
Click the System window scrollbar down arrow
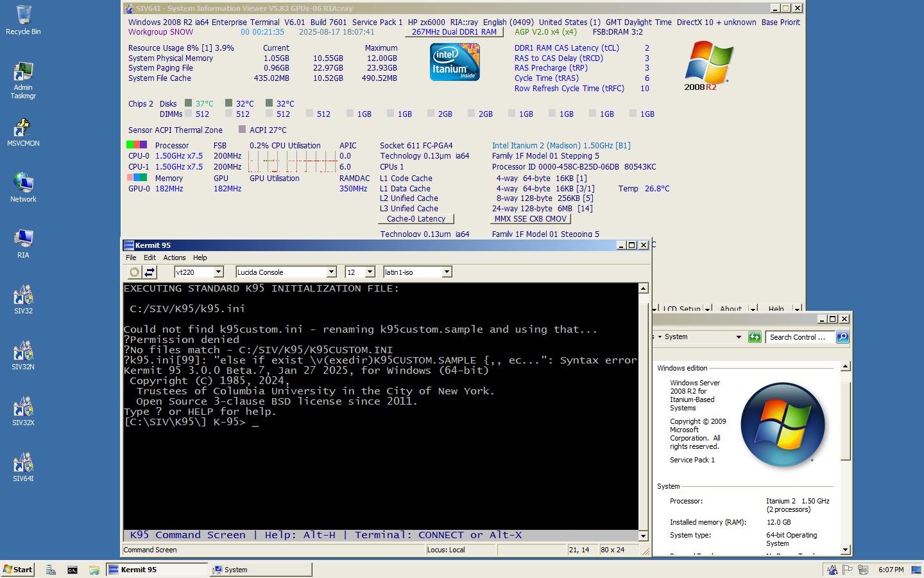tap(846, 550)
